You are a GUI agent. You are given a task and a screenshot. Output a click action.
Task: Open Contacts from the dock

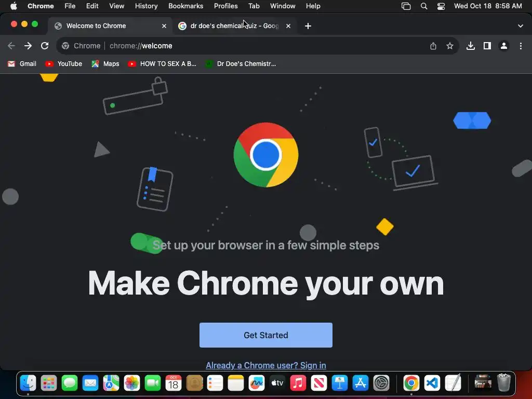click(x=194, y=383)
